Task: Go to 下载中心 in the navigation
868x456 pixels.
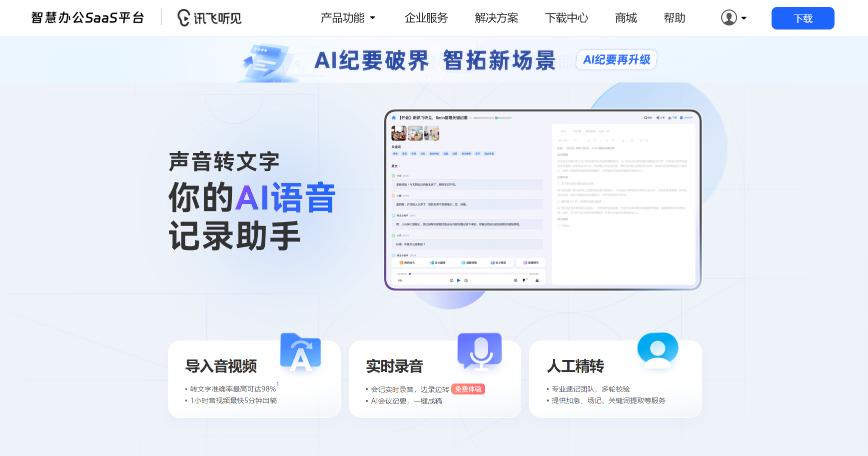Action: [567, 18]
